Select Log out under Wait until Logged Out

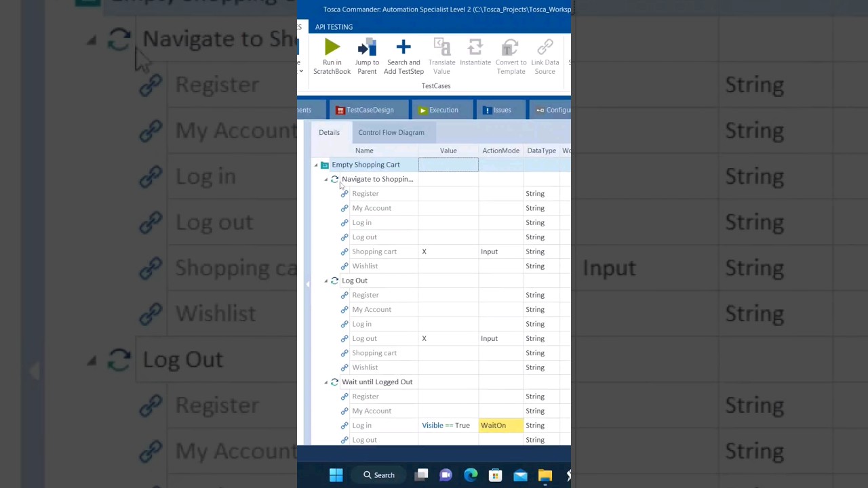click(364, 440)
